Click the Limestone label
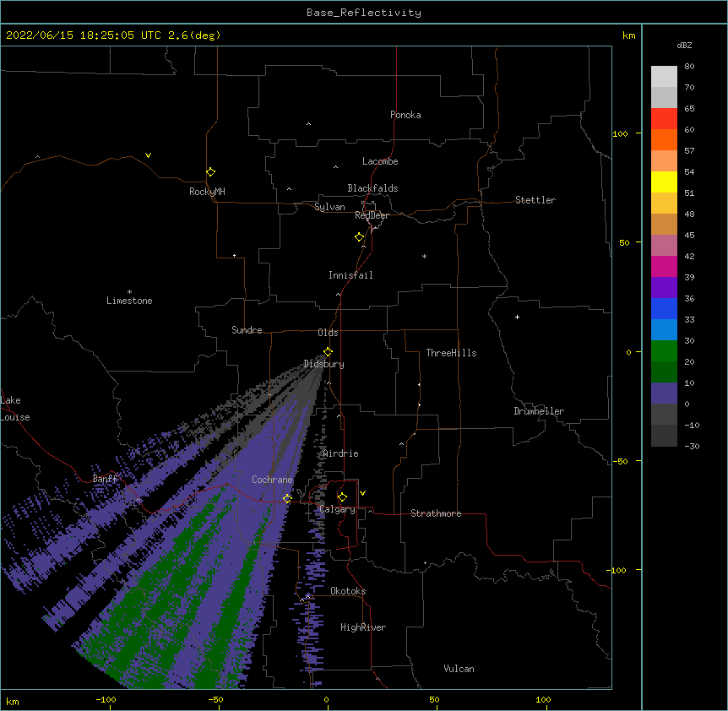 pyautogui.click(x=129, y=301)
